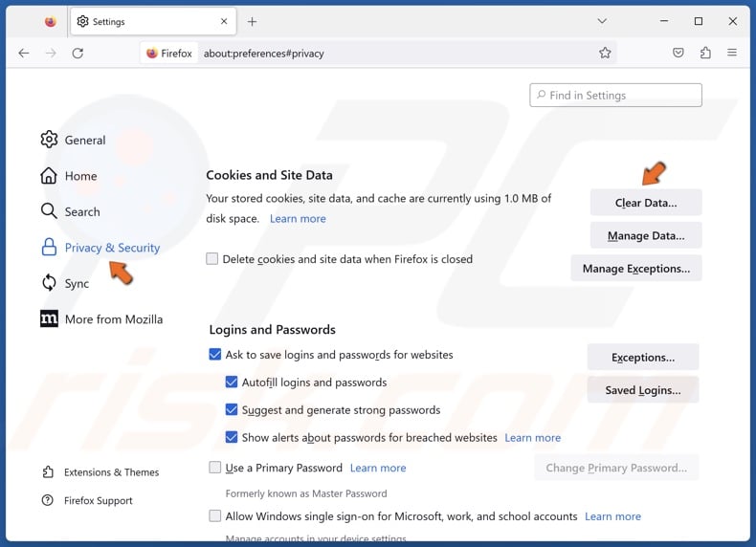Open logins Exceptions button
The width and height of the screenshot is (756, 547).
click(643, 357)
